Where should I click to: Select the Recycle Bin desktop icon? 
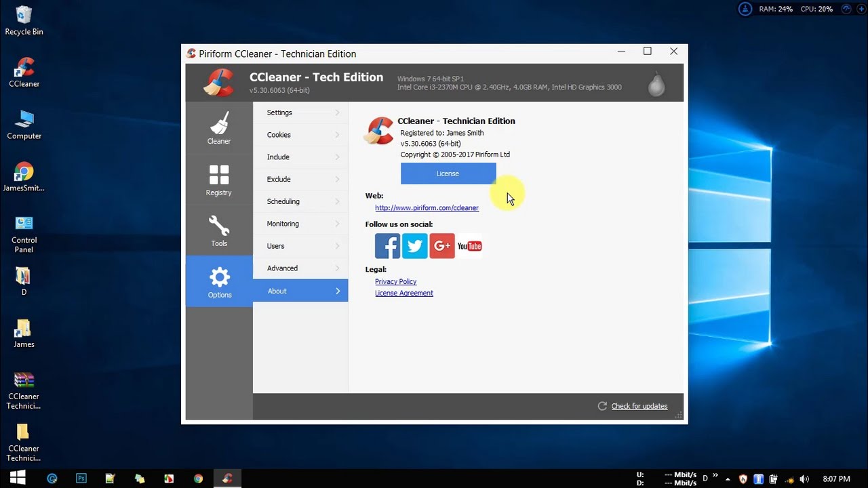click(24, 20)
